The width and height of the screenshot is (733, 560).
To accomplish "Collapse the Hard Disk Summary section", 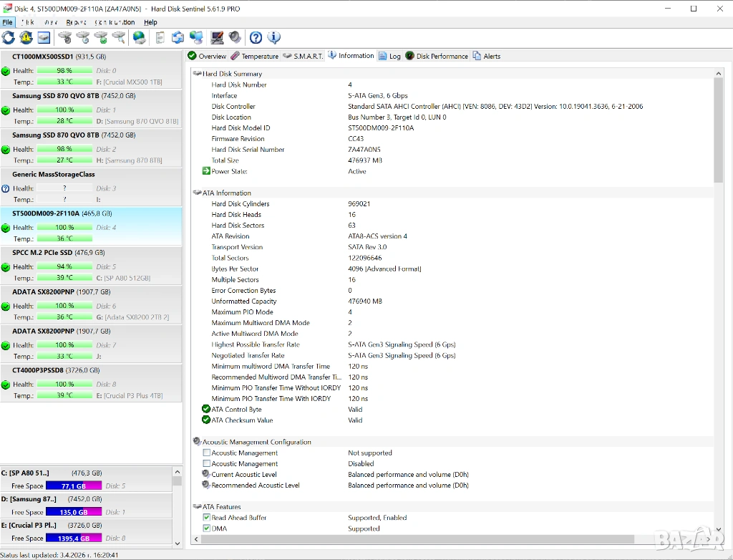I will 198,74.
